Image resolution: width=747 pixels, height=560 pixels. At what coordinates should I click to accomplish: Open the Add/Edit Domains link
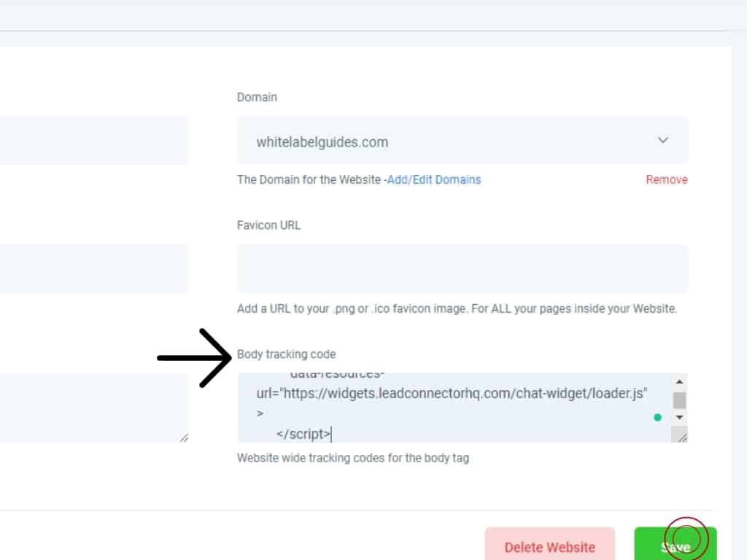click(x=433, y=179)
